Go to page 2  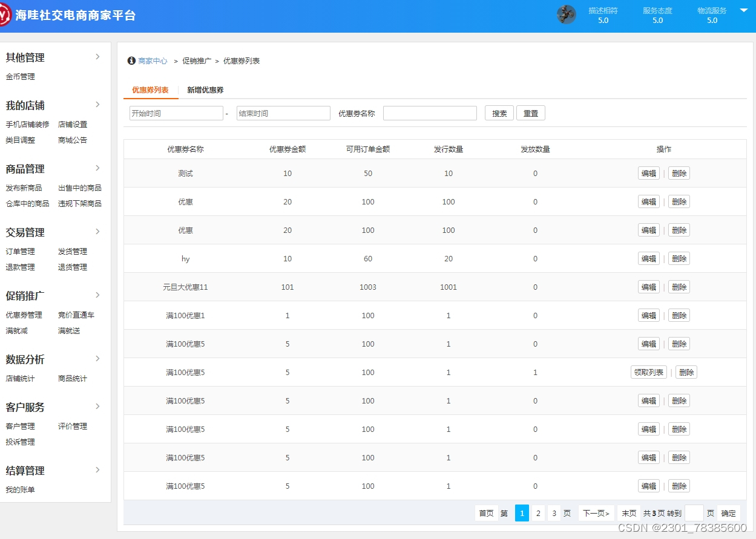coord(538,513)
